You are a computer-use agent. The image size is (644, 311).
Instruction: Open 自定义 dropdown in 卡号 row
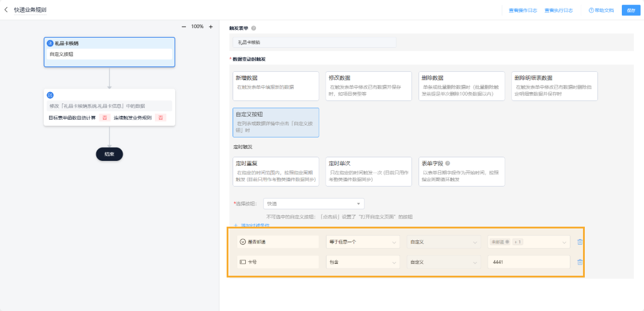(x=444, y=262)
